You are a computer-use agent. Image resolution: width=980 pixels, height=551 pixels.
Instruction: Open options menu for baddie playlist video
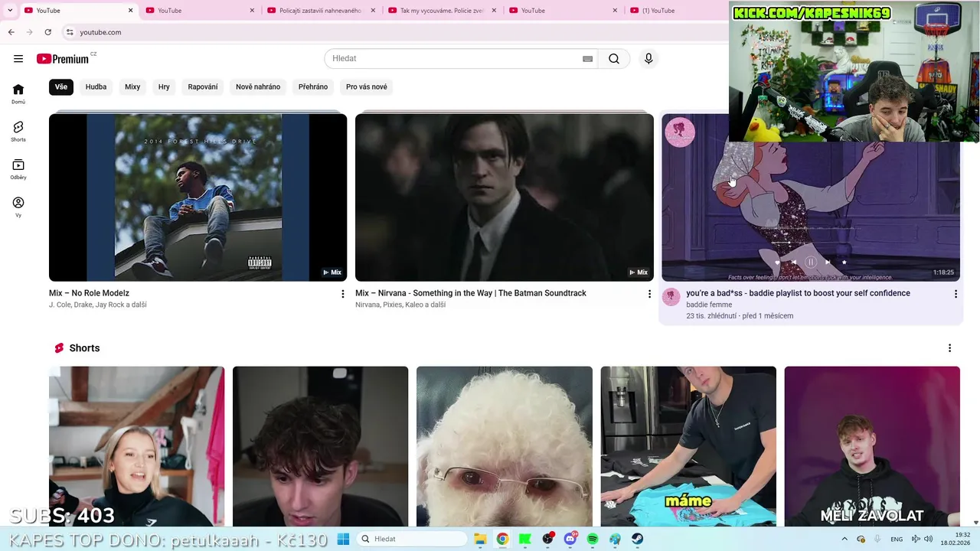tap(955, 294)
